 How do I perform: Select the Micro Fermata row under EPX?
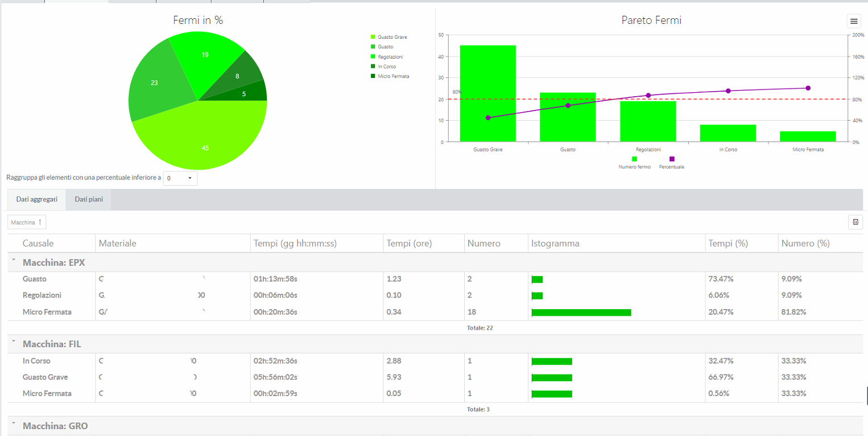coord(435,312)
